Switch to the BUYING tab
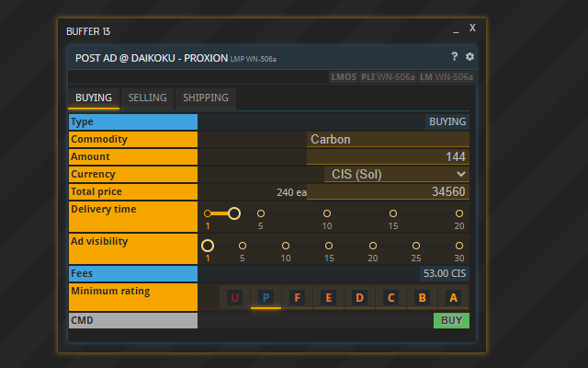 94,98
